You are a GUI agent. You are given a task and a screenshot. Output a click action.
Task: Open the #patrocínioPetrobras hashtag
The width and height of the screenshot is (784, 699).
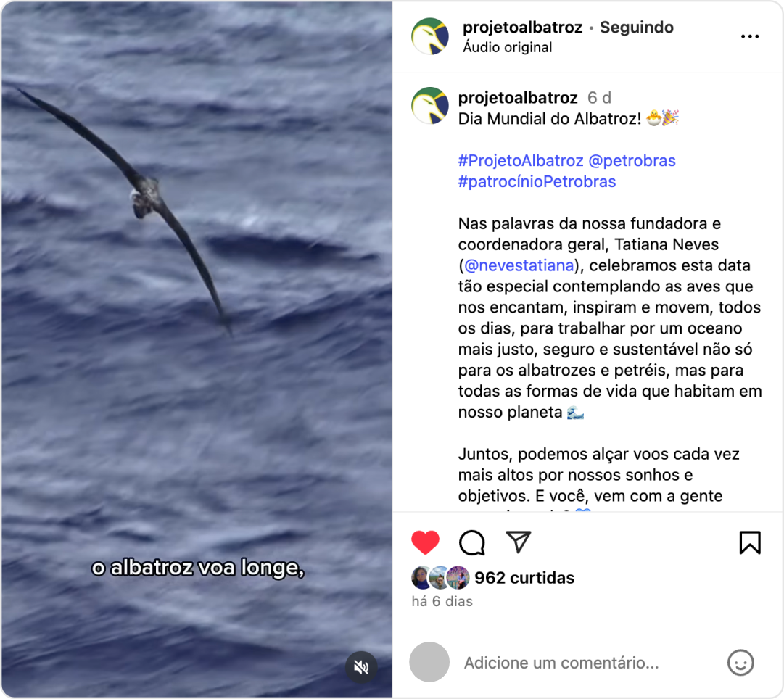tap(537, 181)
